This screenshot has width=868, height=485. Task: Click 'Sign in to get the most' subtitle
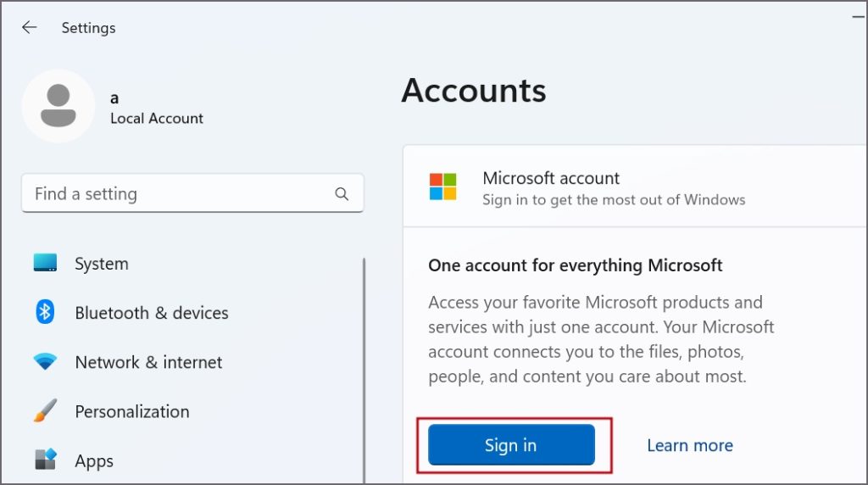[614, 200]
